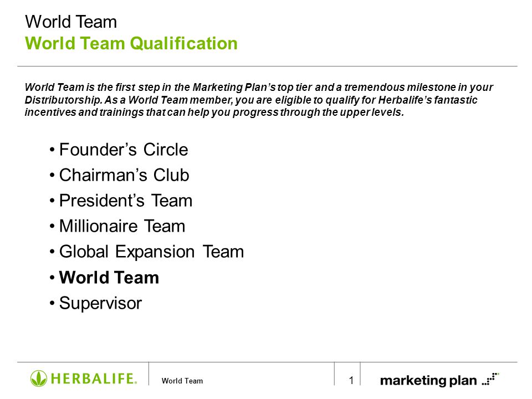Select the Chairman's Club bullet item

pos(124,175)
